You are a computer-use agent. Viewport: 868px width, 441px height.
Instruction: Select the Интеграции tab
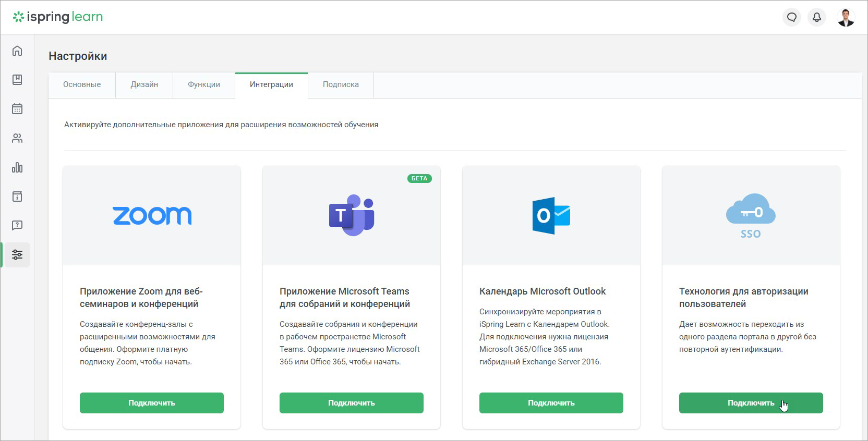point(271,84)
